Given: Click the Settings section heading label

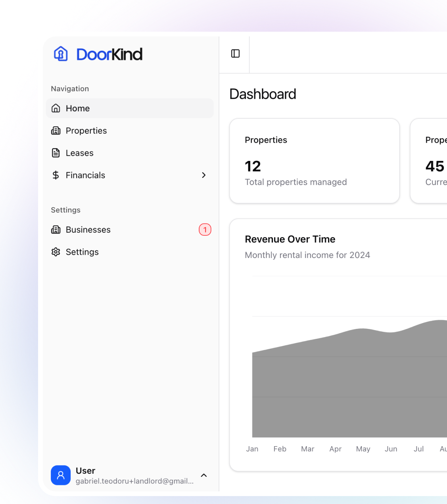Looking at the screenshot, I should click(65, 210).
